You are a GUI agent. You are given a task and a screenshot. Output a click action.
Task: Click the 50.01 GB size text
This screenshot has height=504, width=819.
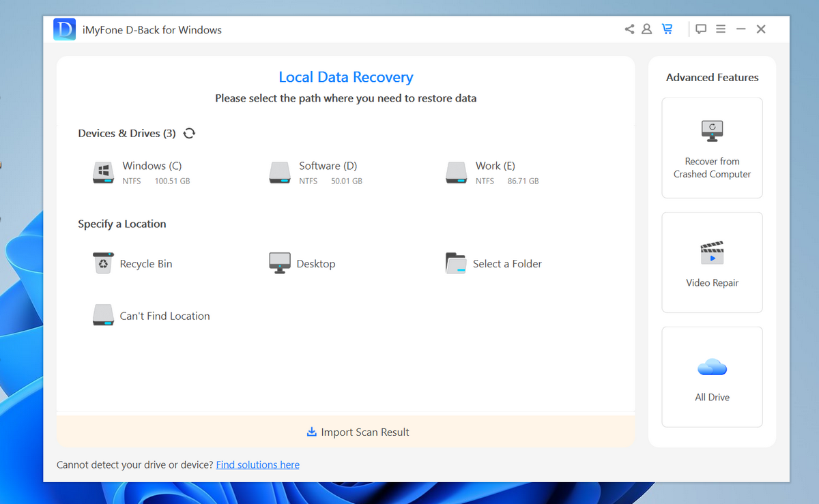347,181
